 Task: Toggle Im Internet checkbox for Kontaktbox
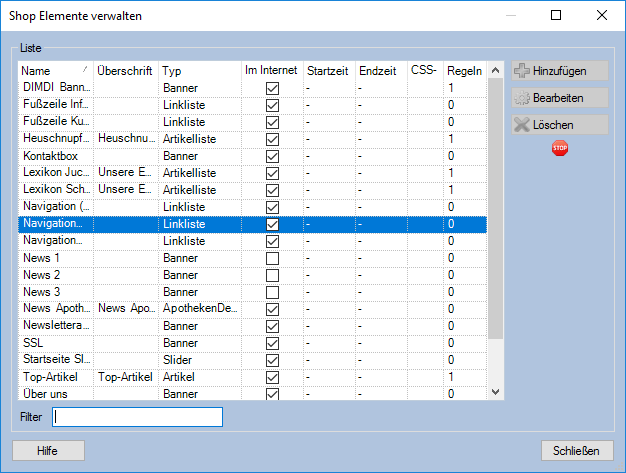[x=272, y=157]
